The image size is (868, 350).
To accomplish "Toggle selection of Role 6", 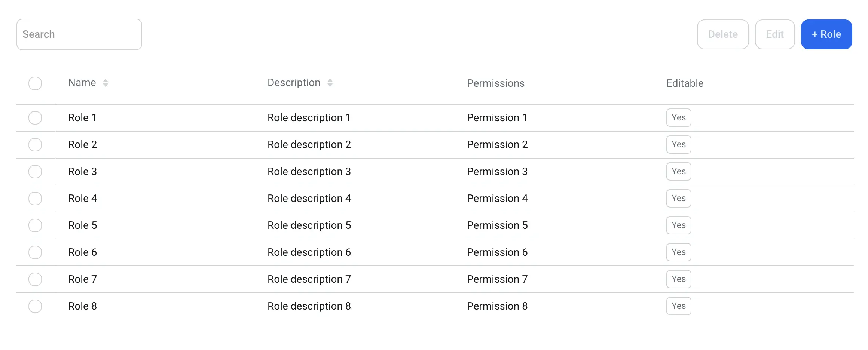I will [x=35, y=252].
